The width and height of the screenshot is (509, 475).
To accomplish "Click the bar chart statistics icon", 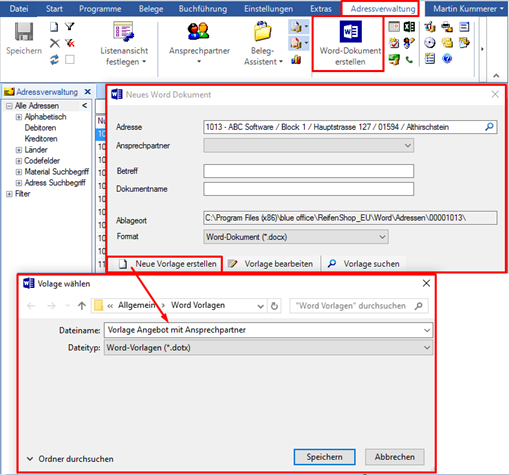I will pyautogui.click(x=296, y=60).
